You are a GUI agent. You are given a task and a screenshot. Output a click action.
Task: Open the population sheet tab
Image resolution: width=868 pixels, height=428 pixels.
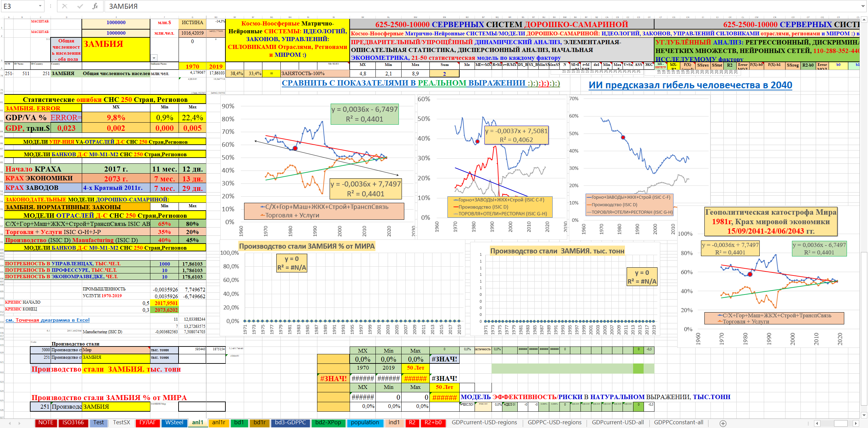(x=365, y=423)
